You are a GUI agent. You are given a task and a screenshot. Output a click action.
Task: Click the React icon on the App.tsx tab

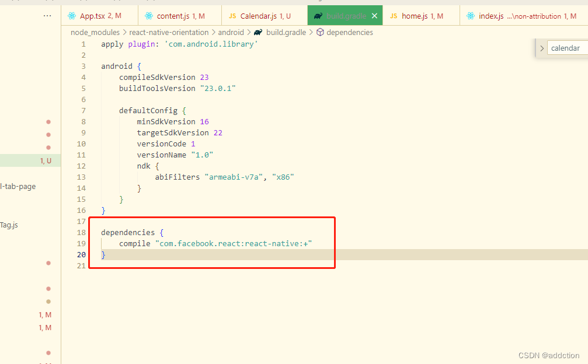pos(71,15)
